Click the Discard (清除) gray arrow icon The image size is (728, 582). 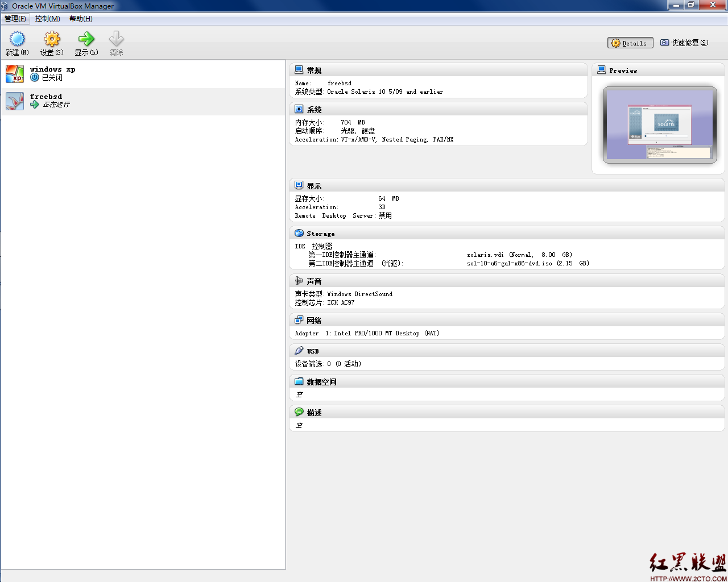pos(116,39)
